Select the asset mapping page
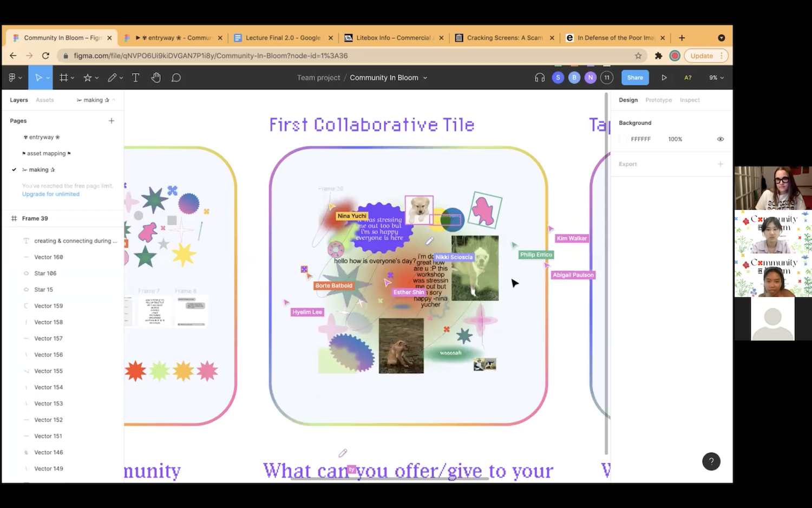812x508 pixels. (x=47, y=153)
